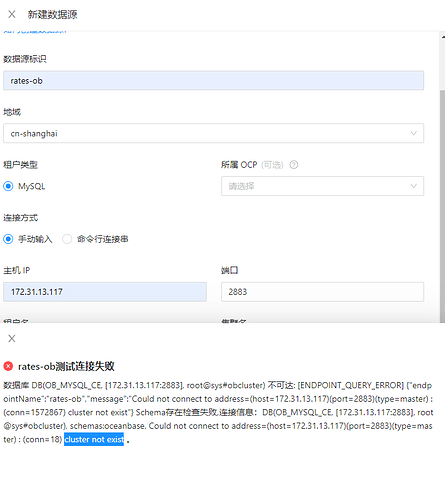Close the 新建数据源 panel
Viewport: 445px width, 500px height.
(12, 14)
